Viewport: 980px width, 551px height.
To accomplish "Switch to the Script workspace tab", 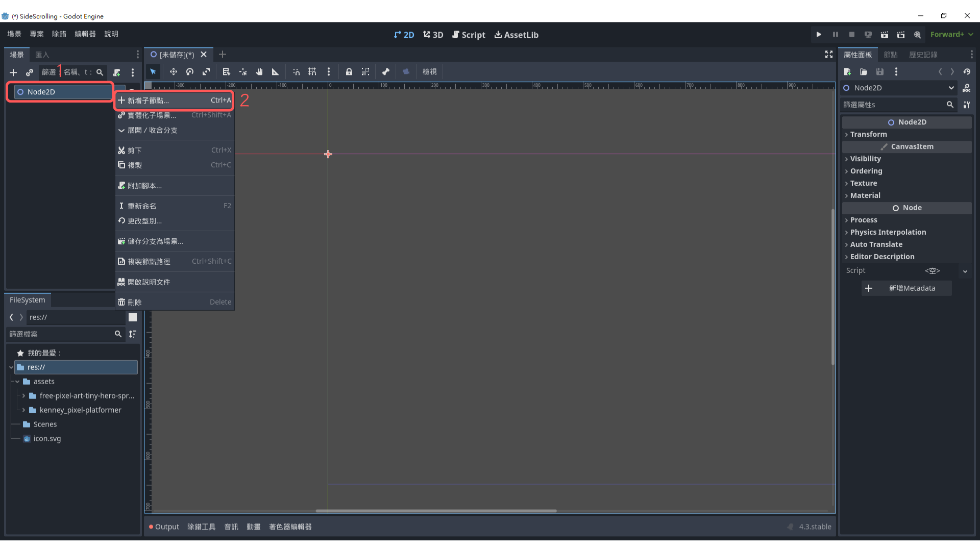I will point(469,35).
